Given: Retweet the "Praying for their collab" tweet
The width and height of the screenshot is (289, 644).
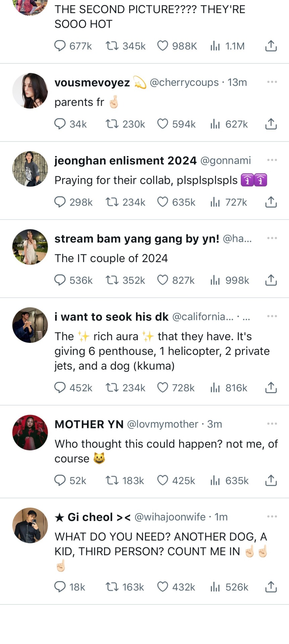Looking at the screenshot, I should tap(112, 202).
